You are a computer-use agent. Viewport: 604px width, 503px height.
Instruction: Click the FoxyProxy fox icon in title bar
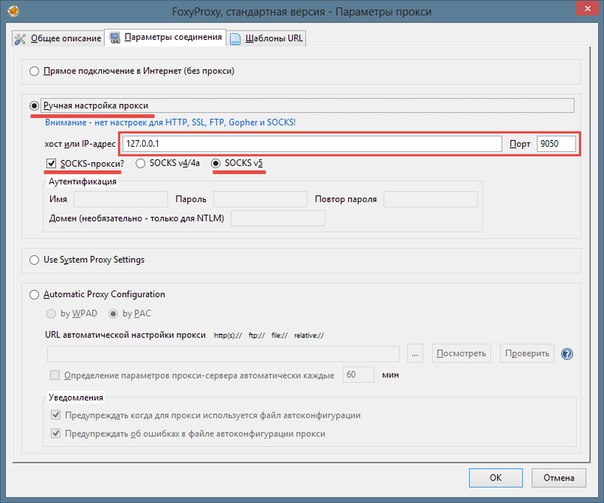coord(13,11)
